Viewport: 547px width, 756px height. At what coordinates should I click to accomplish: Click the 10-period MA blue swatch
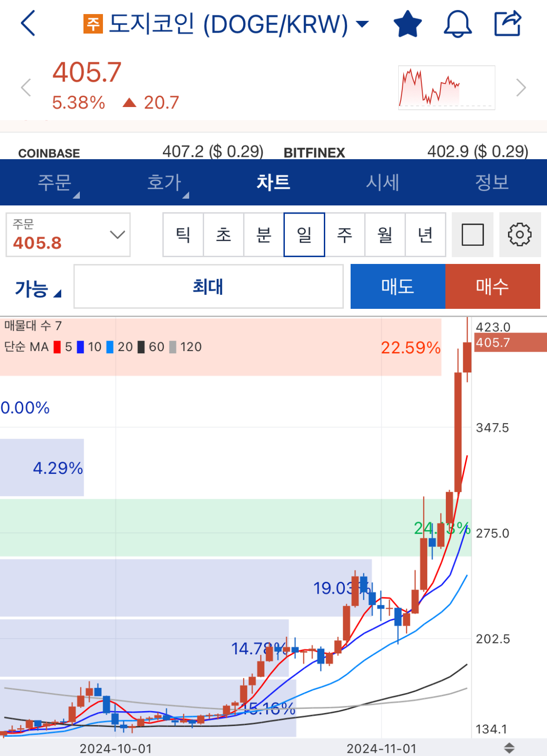(x=80, y=347)
